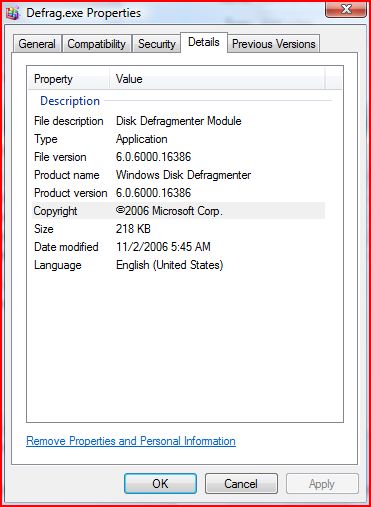Click the Defrag.exe icon in title bar
The height and width of the screenshot is (507, 371).
coord(13,13)
